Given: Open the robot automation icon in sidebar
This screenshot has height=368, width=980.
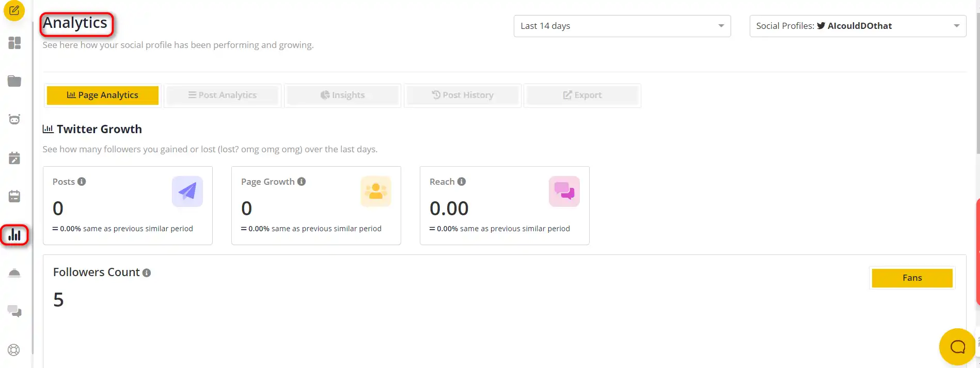Looking at the screenshot, I should [x=14, y=119].
